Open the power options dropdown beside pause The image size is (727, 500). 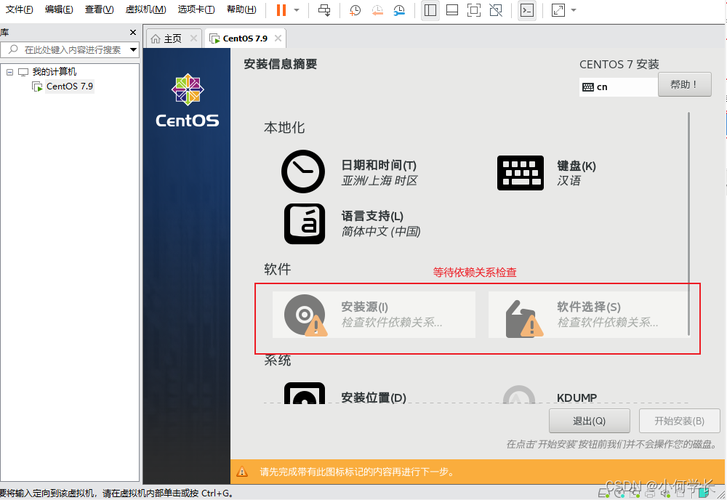[x=297, y=10]
